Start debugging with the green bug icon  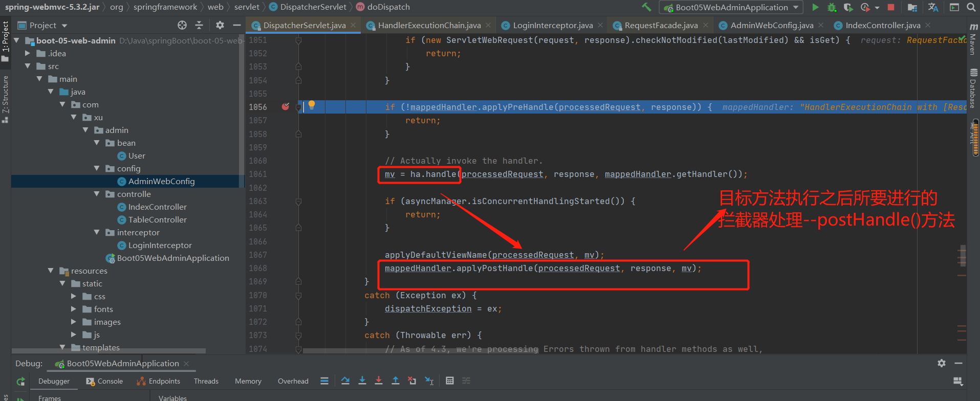pos(832,7)
